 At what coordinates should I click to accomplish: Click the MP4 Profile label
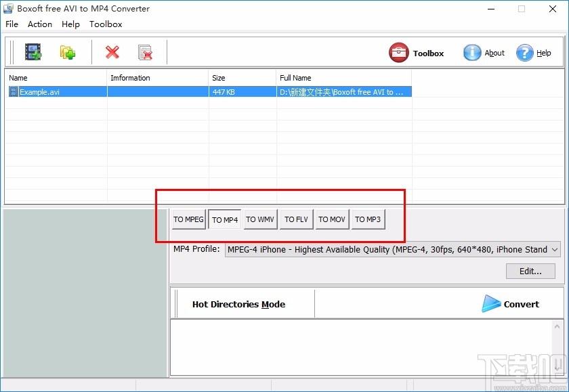point(196,249)
